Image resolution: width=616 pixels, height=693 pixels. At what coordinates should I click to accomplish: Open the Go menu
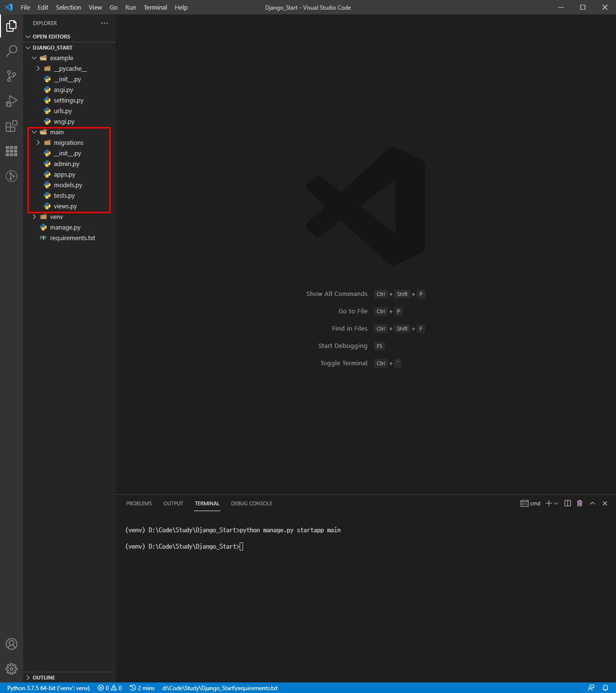(114, 7)
